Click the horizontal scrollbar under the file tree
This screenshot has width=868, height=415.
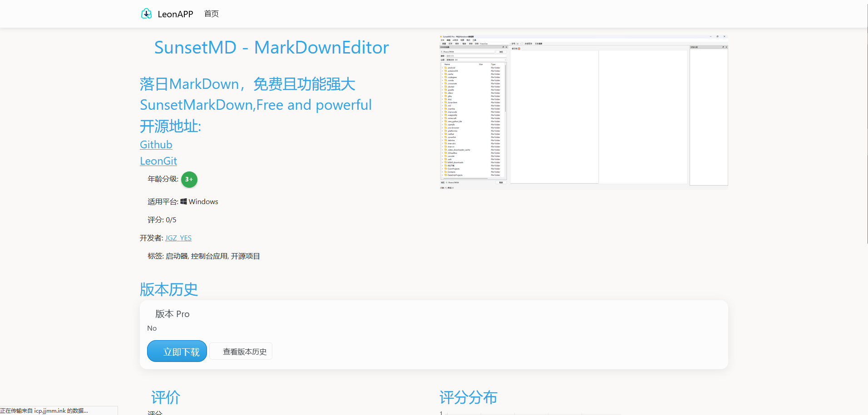[466, 178]
